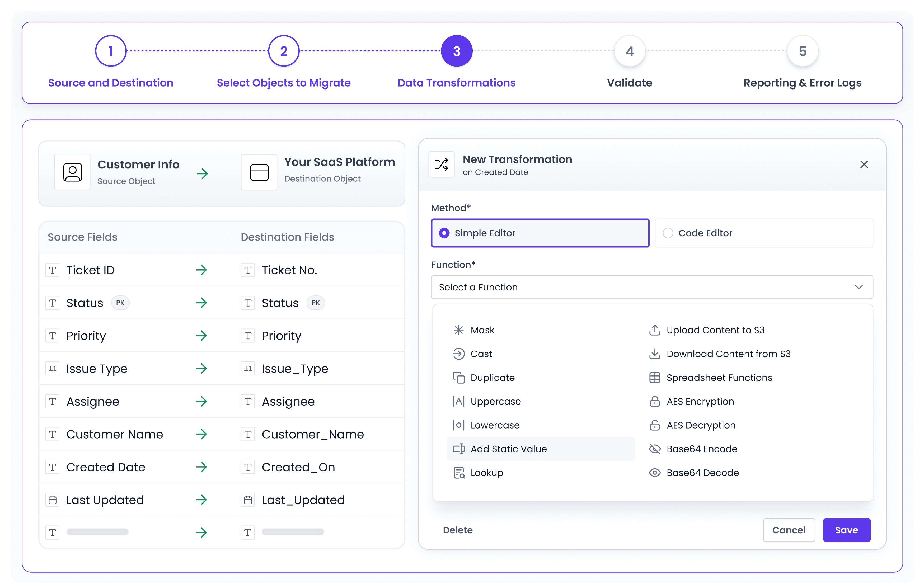This screenshot has width=924, height=583.
Task: Click the Upload Content to S3 icon
Action: pyautogui.click(x=655, y=330)
